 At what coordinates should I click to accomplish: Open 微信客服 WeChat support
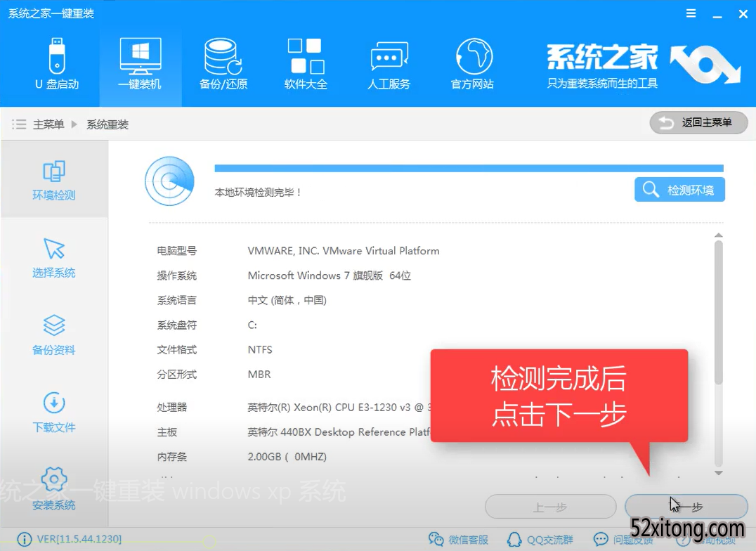point(459,540)
